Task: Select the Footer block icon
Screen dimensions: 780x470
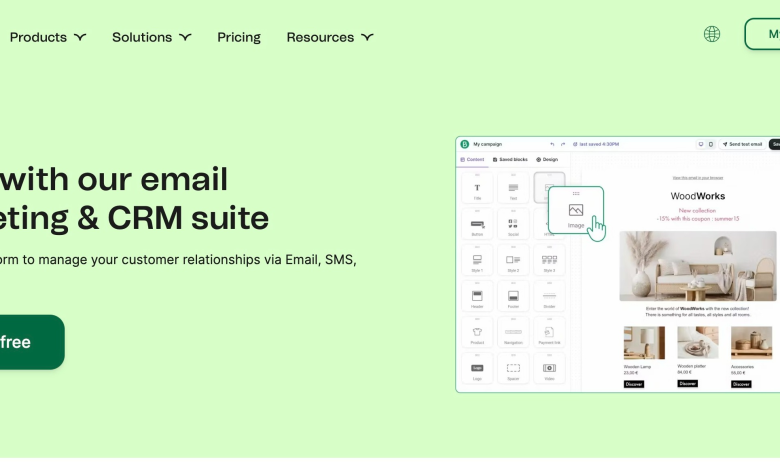Action: (x=513, y=297)
